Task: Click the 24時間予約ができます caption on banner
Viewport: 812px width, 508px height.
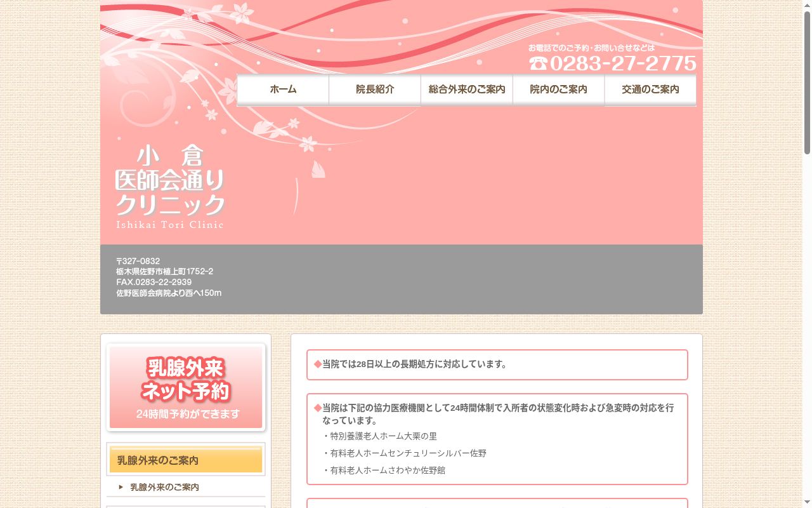Action: [188, 414]
